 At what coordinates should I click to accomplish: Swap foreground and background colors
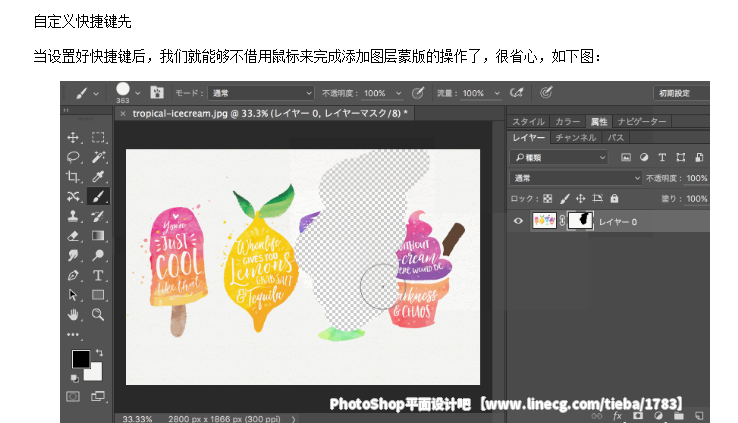tap(99, 352)
